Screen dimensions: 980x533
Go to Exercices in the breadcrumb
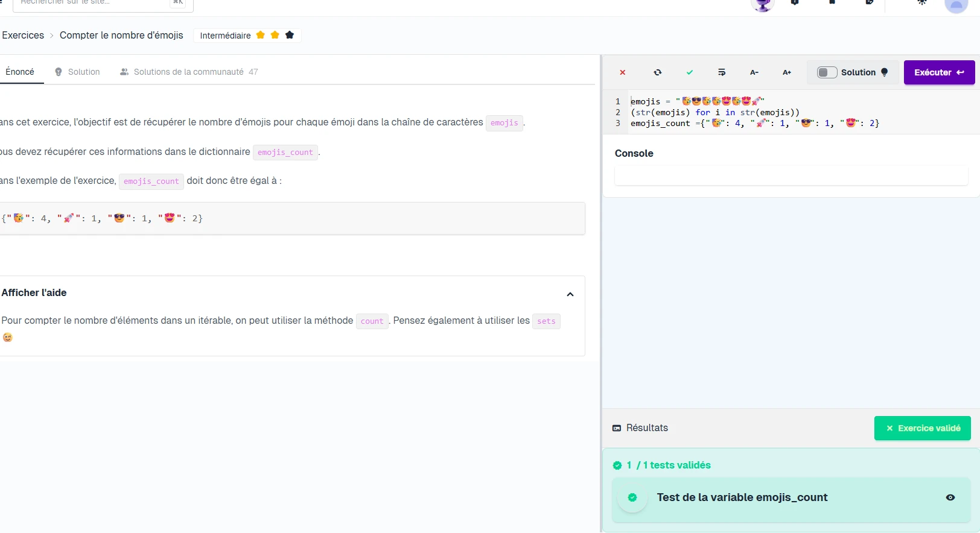pos(23,35)
